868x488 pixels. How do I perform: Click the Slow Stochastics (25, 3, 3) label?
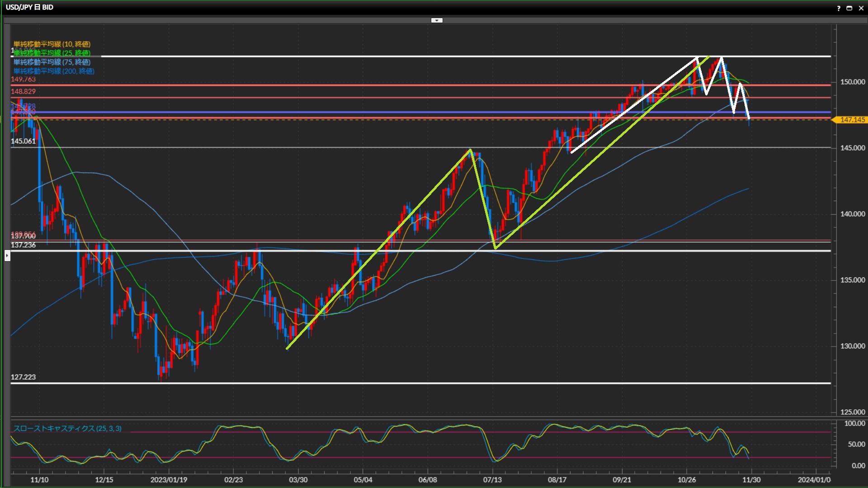tap(67, 428)
